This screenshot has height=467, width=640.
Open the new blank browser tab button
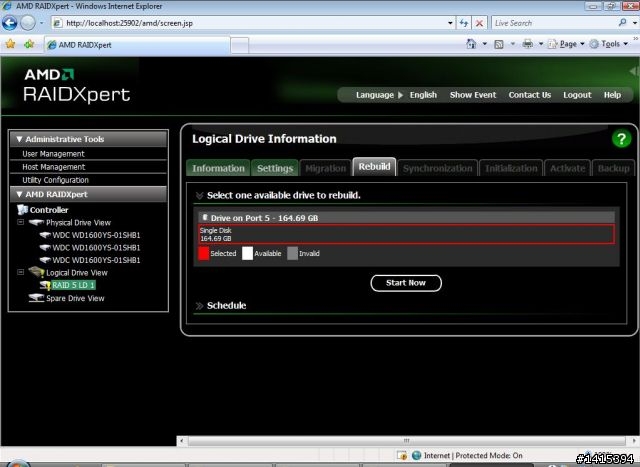(240, 45)
